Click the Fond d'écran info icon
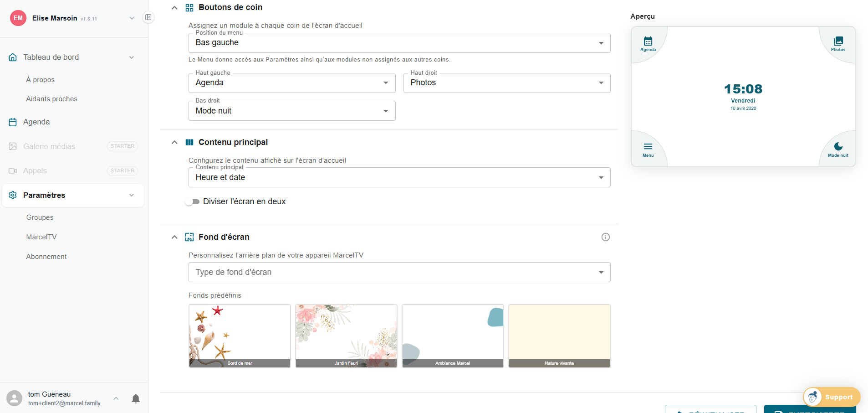 [x=605, y=237]
